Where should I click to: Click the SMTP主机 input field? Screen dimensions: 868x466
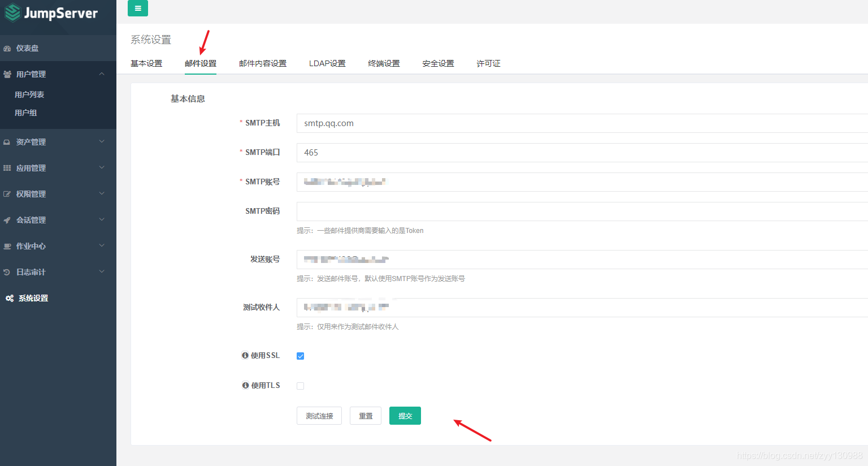tap(582, 123)
